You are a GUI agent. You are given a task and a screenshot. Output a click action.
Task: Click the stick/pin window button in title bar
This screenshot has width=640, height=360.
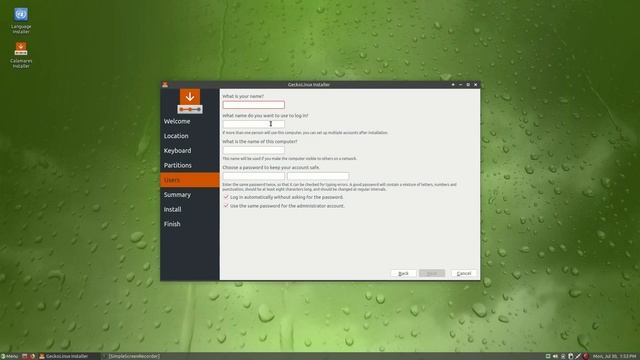[453, 84]
